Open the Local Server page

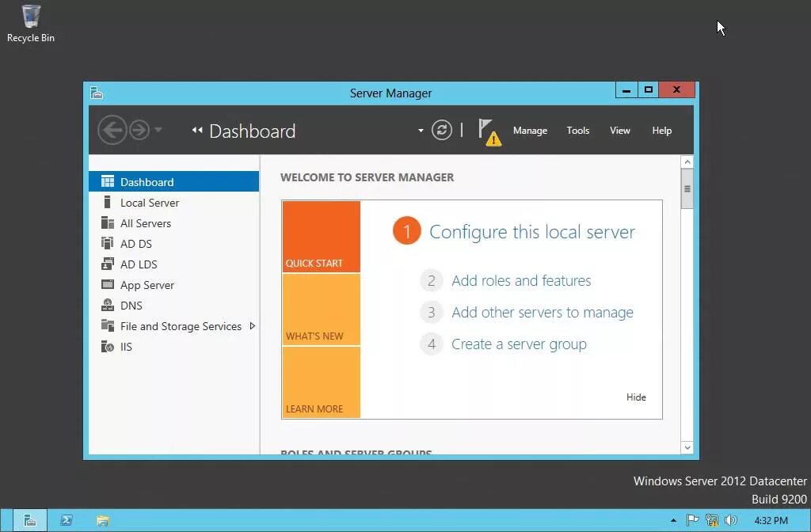pyautogui.click(x=150, y=203)
